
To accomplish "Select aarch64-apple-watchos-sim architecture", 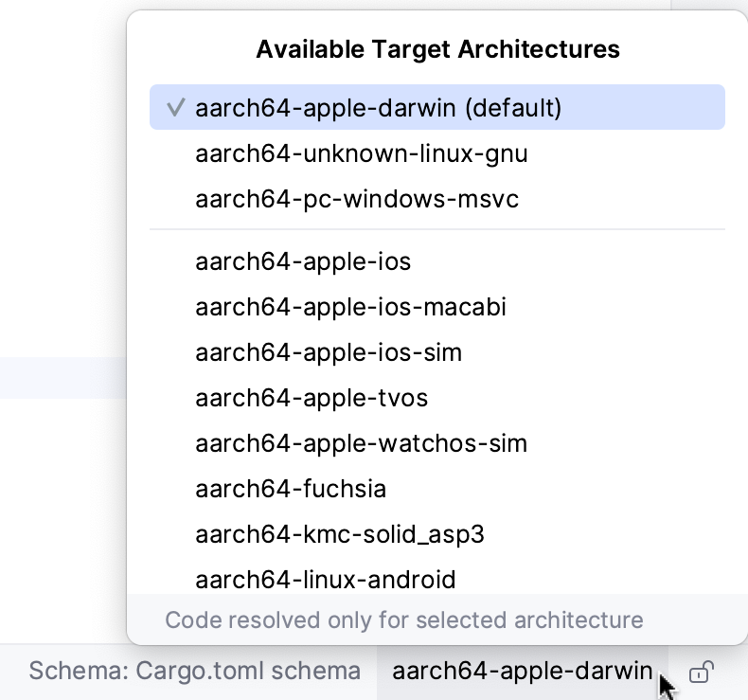I will point(361,443).
